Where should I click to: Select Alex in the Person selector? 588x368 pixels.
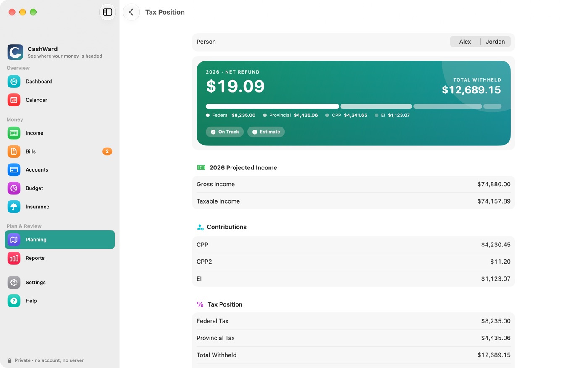(465, 42)
